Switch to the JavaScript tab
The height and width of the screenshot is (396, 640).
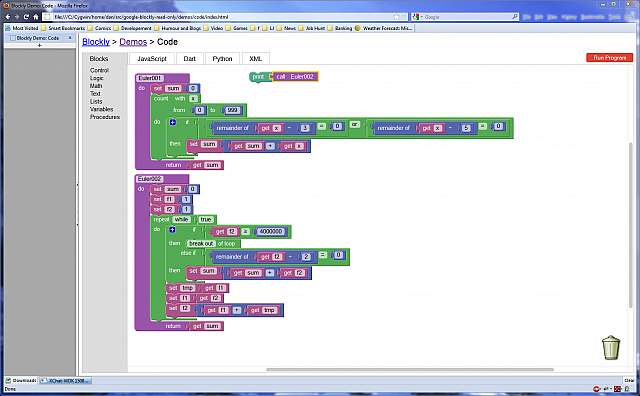point(152,59)
